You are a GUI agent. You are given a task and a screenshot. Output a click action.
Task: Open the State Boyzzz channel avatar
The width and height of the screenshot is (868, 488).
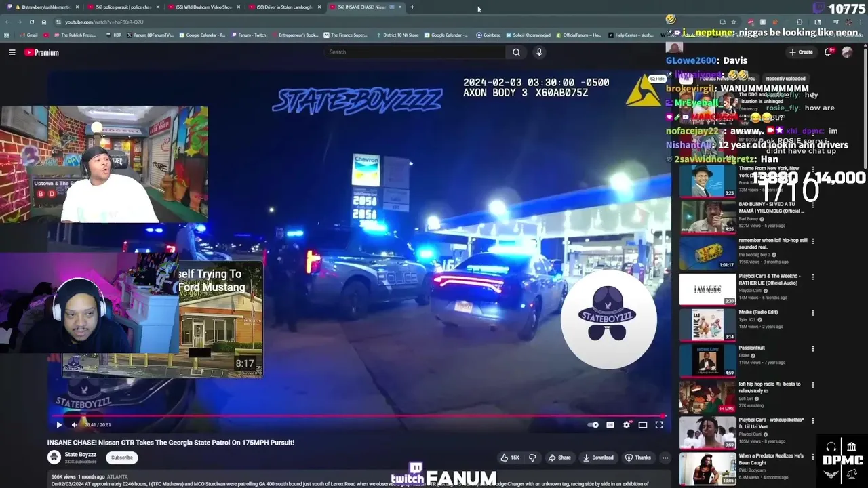tap(54, 457)
